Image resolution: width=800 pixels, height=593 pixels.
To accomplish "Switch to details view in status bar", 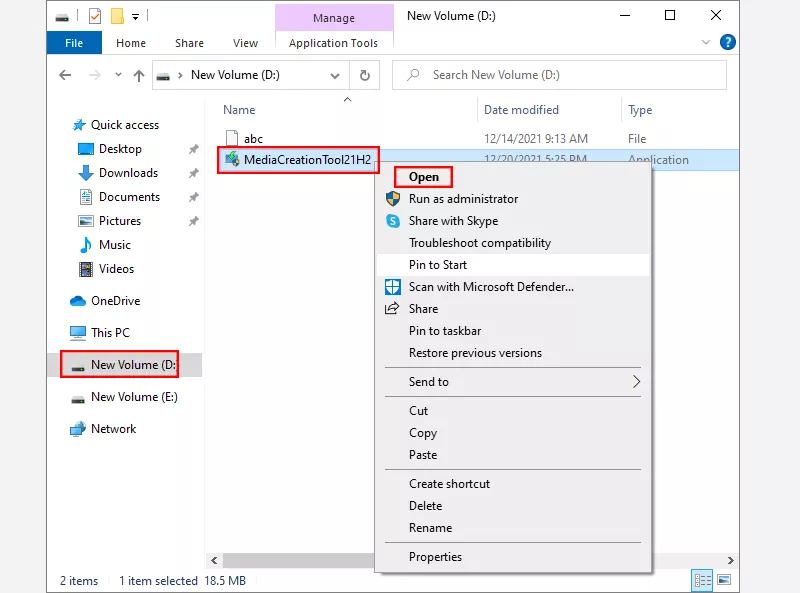I will [x=703, y=580].
